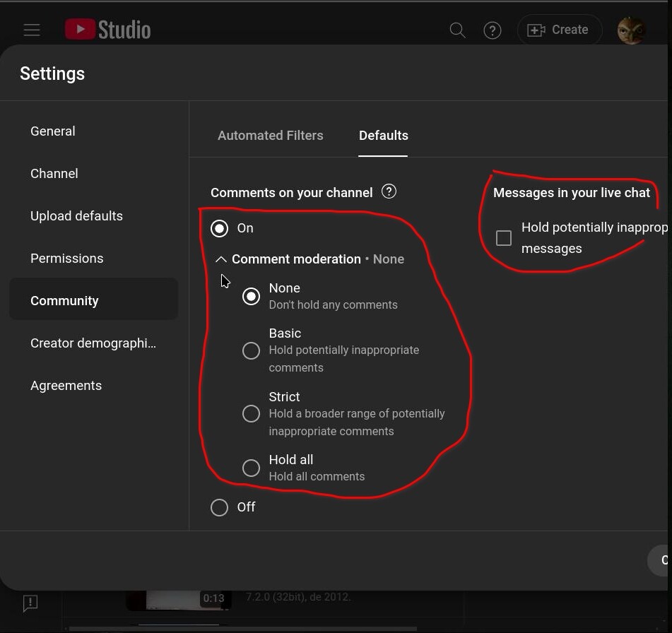672x633 pixels.
Task: Click the send feedback icon
Action: tap(30, 603)
